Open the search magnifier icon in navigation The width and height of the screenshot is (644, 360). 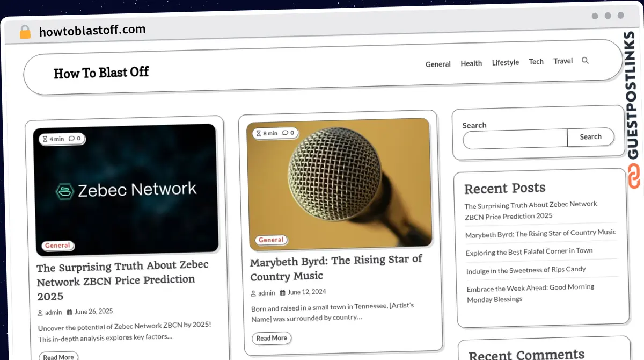tap(585, 61)
